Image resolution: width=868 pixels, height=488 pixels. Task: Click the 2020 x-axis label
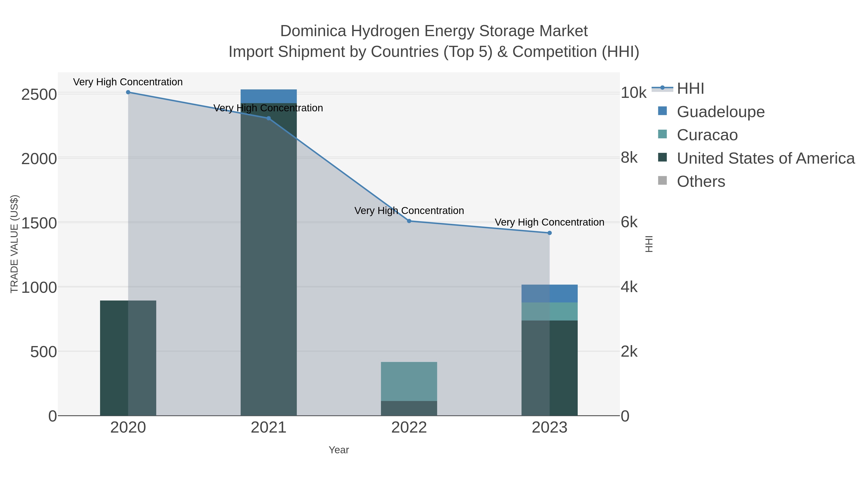[x=128, y=428]
